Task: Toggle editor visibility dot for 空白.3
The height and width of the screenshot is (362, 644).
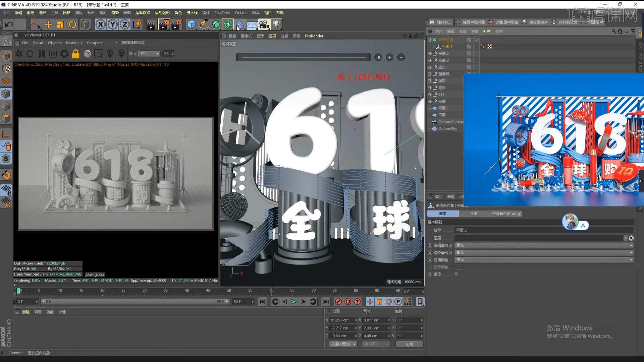Action: pyautogui.click(x=473, y=52)
